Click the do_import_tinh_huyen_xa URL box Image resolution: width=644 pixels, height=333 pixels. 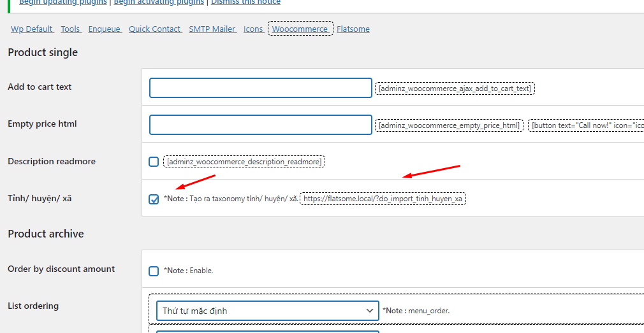click(383, 199)
